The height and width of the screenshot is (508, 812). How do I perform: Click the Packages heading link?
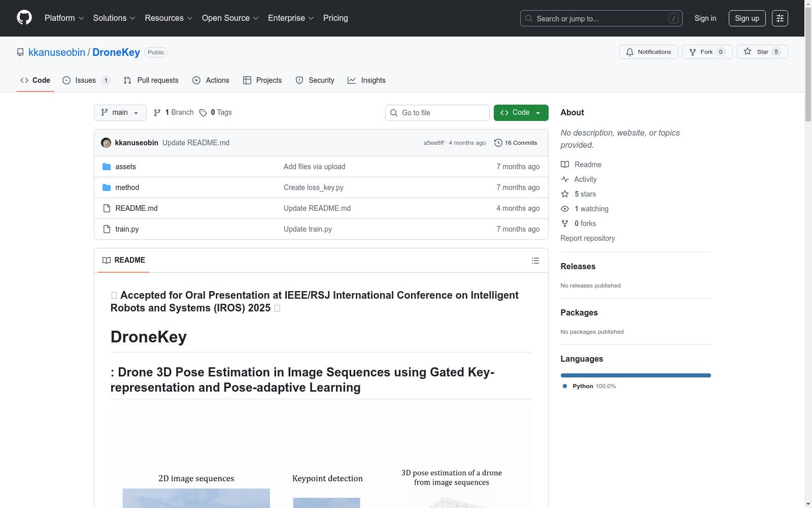coord(579,312)
